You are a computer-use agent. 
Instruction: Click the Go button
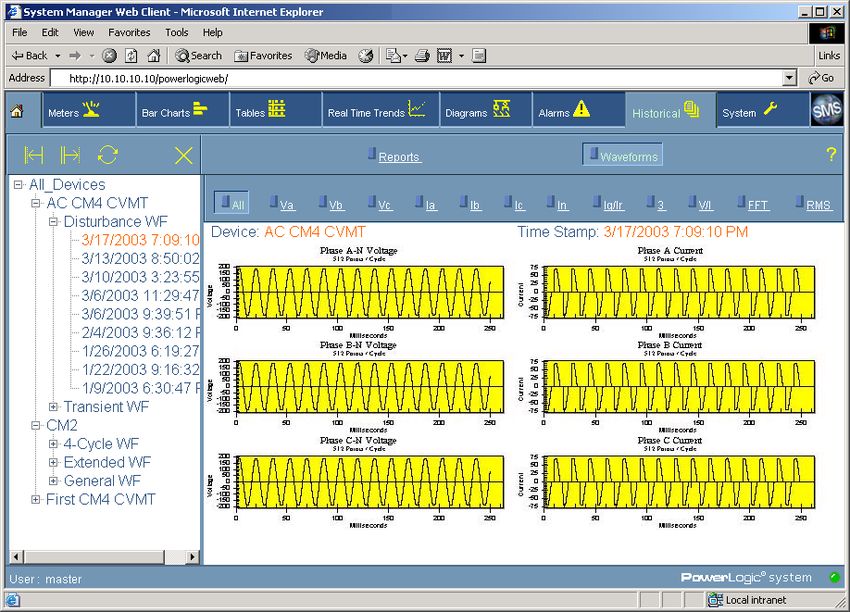[821, 78]
